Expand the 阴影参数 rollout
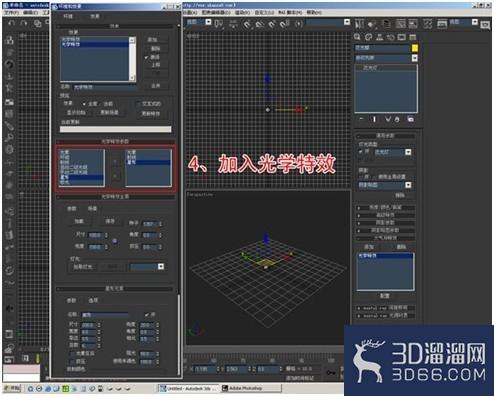This screenshot has height=396, width=494. click(x=385, y=223)
